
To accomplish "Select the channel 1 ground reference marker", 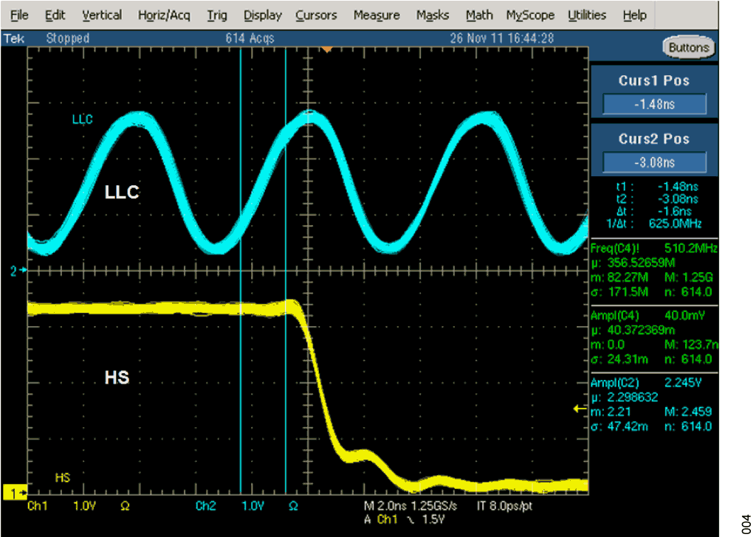I will coord(18,491).
